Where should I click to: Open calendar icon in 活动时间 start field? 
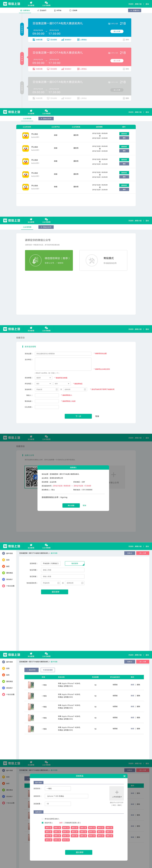coord(57,389)
